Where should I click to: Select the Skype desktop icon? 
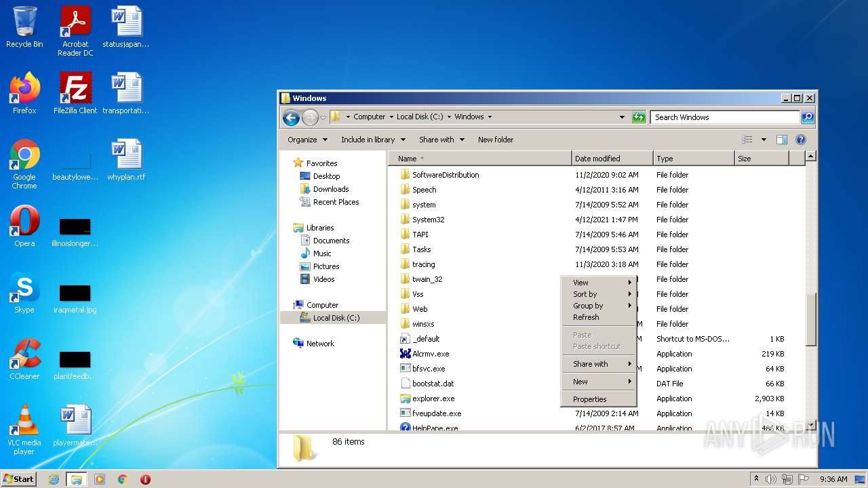(24, 293)
